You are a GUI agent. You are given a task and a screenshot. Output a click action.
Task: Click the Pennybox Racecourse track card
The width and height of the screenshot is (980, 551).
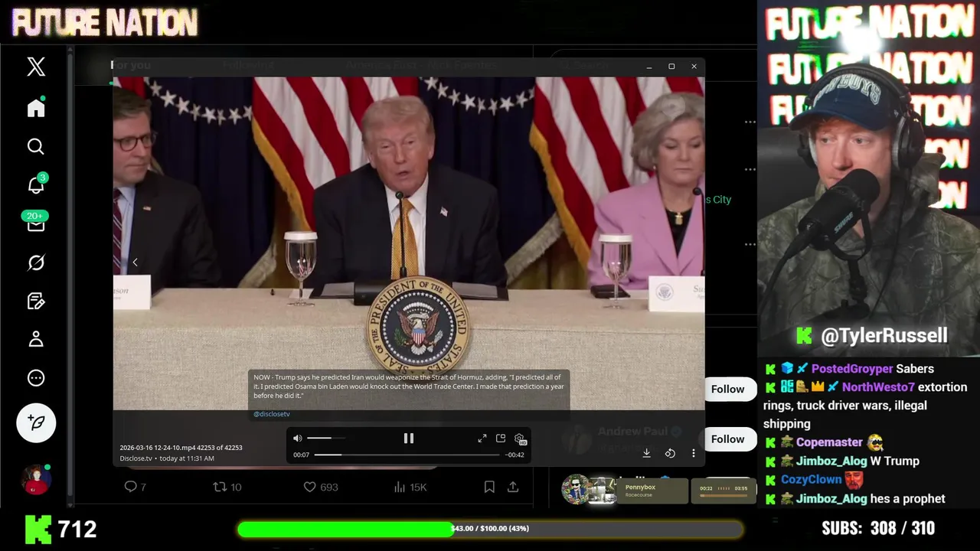653,491
